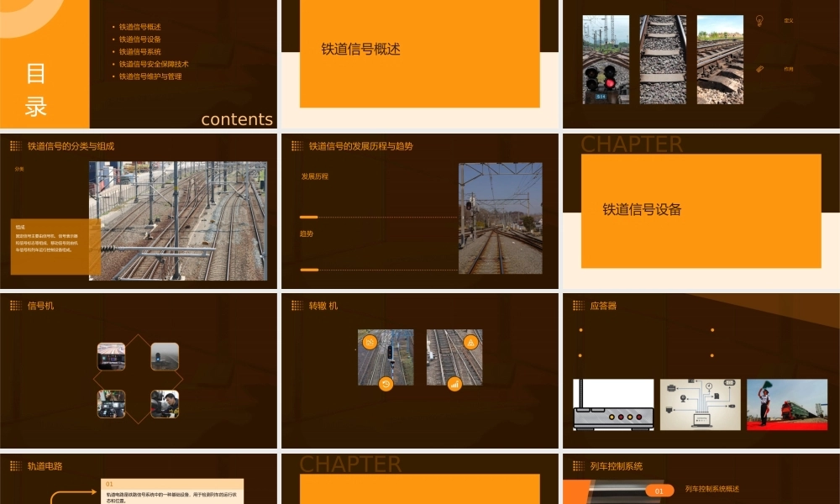Click the orange 01 badge in 列车控制系统 slide
Screen dimensions: 840x504
(659, 491)
